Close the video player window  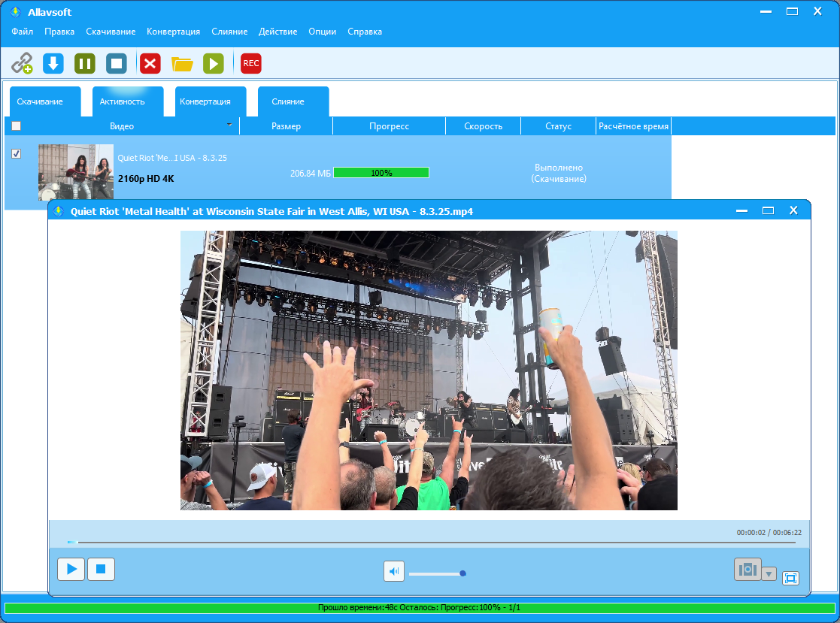[793, 211]
